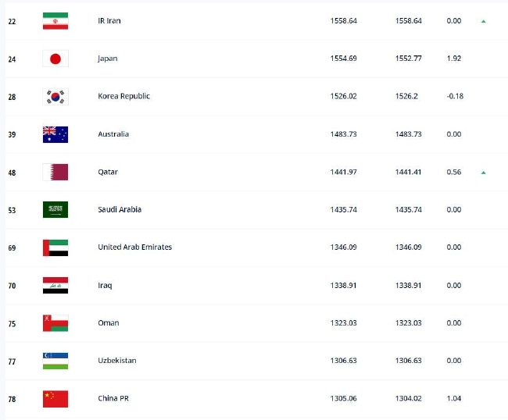Click China PR total points 1305.06
508x420 pixels.
point(343,398)
